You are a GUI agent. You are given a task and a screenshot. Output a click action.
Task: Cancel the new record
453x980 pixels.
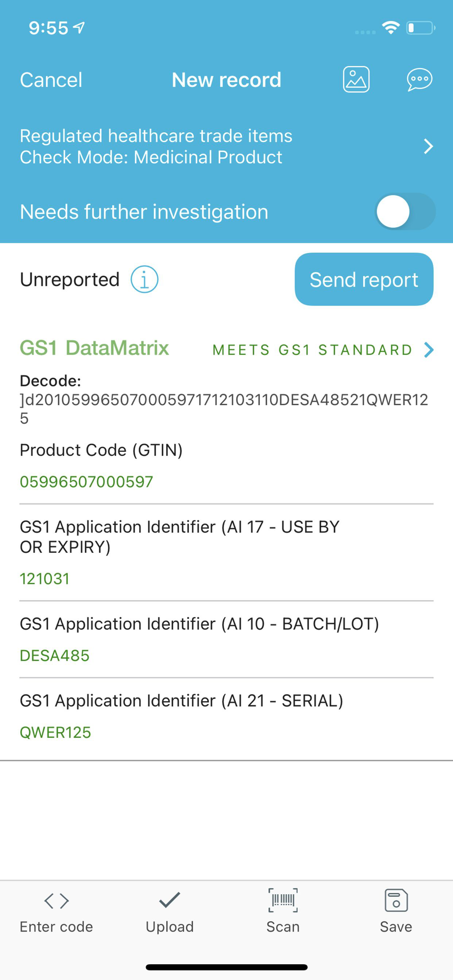pyautogui.click(x=51, y=80)
